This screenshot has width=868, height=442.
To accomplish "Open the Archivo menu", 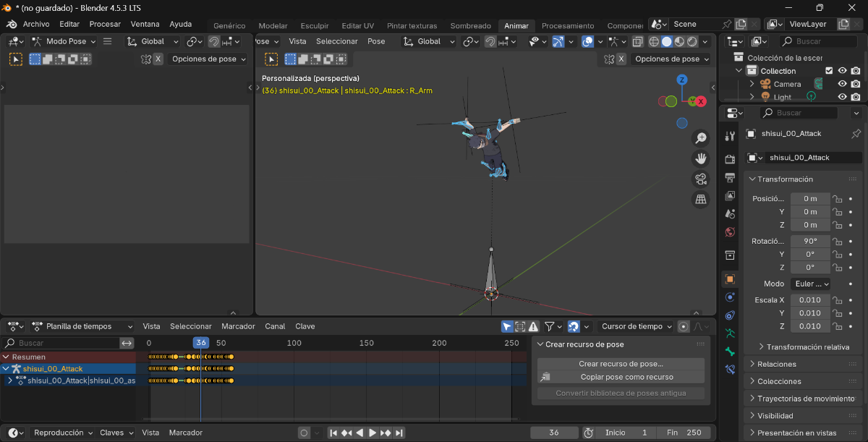I will click(36, 24).
